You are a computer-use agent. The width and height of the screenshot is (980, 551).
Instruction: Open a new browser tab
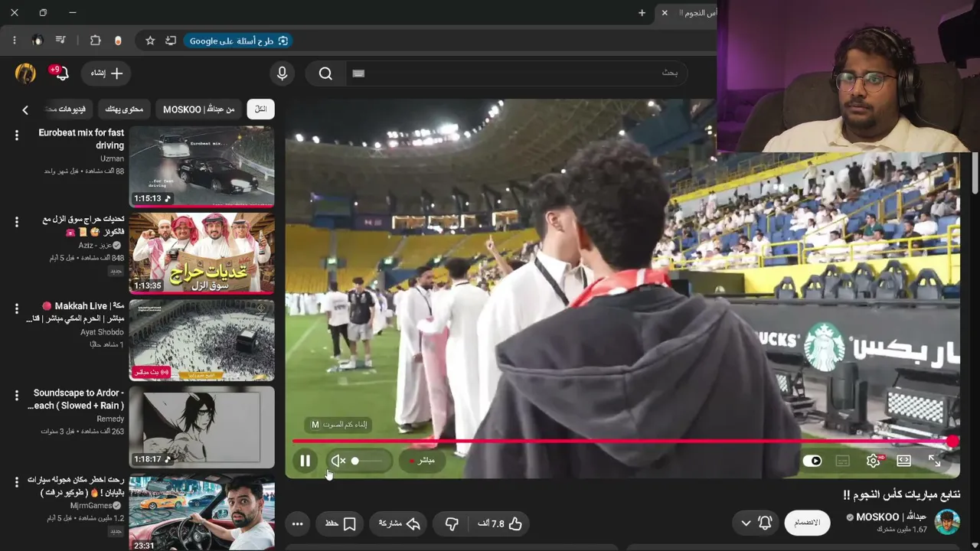pyautogui.click(x=642, y=13)
